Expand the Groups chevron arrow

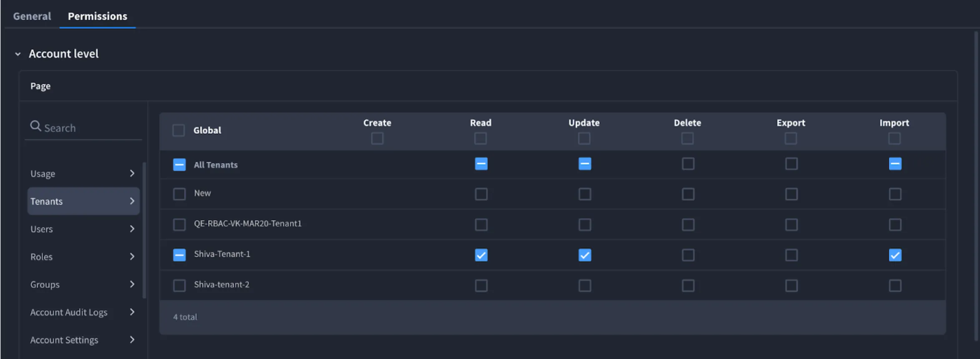pos(132,284)
